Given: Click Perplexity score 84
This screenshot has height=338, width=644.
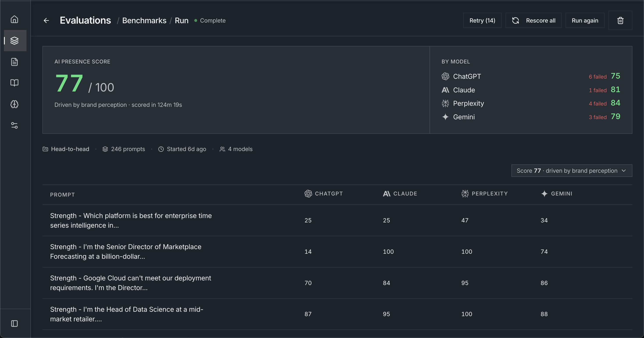Looking at the screenshot, I should [x=616, y=103].
